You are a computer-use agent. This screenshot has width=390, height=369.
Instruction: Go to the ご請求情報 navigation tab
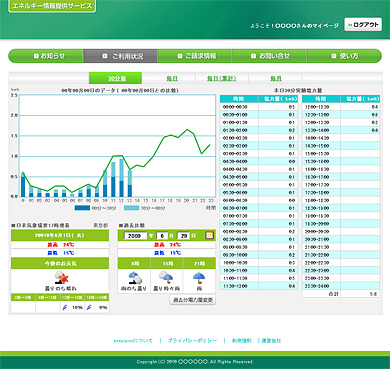click(195, 56)
